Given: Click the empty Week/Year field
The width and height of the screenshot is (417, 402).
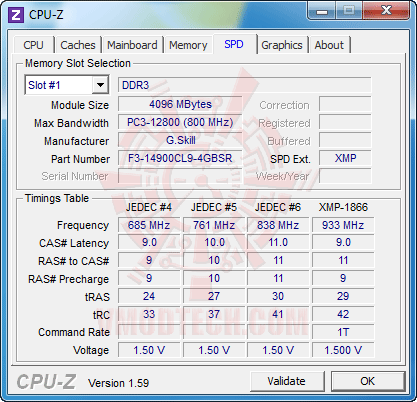Looking at the screenshot, I should pos(345,176).
